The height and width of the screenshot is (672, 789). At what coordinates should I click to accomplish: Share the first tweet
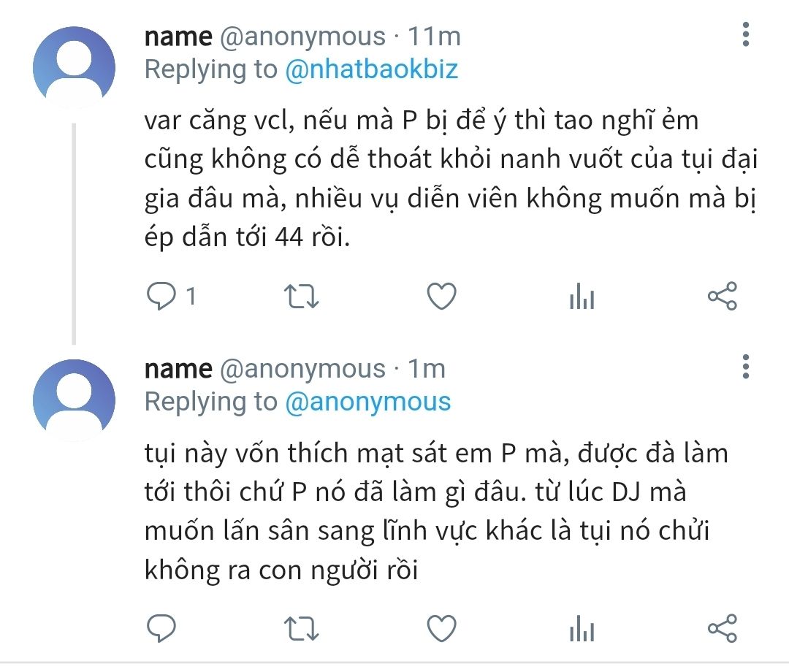pos(723,296)
